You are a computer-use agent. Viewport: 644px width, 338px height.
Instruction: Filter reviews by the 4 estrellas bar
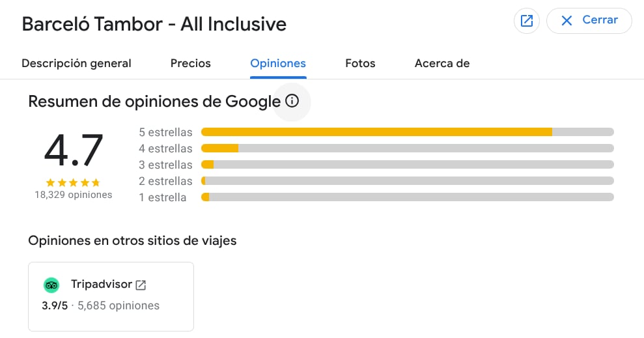407,148
